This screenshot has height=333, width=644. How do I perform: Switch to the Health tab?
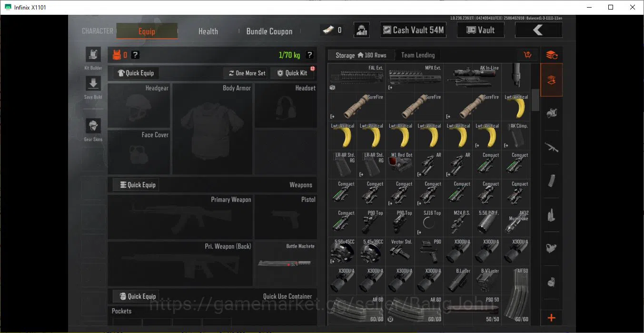tap(208, 31)
